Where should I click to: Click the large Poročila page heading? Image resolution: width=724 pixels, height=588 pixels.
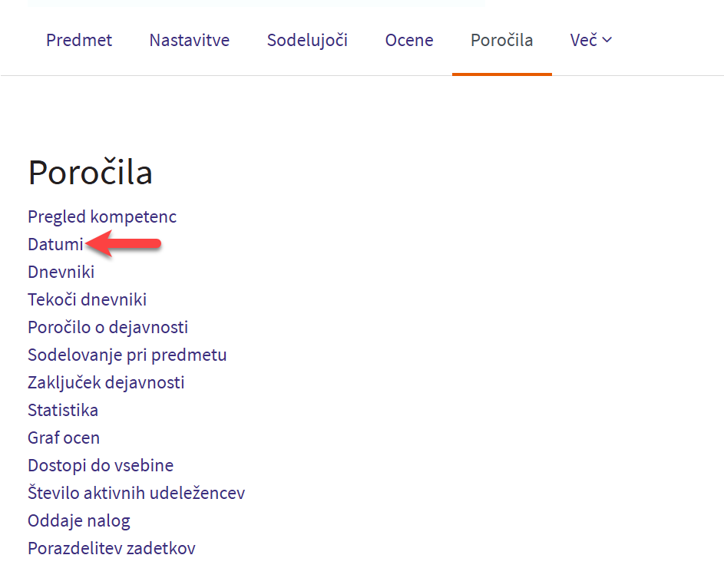[x=90, y=173]
